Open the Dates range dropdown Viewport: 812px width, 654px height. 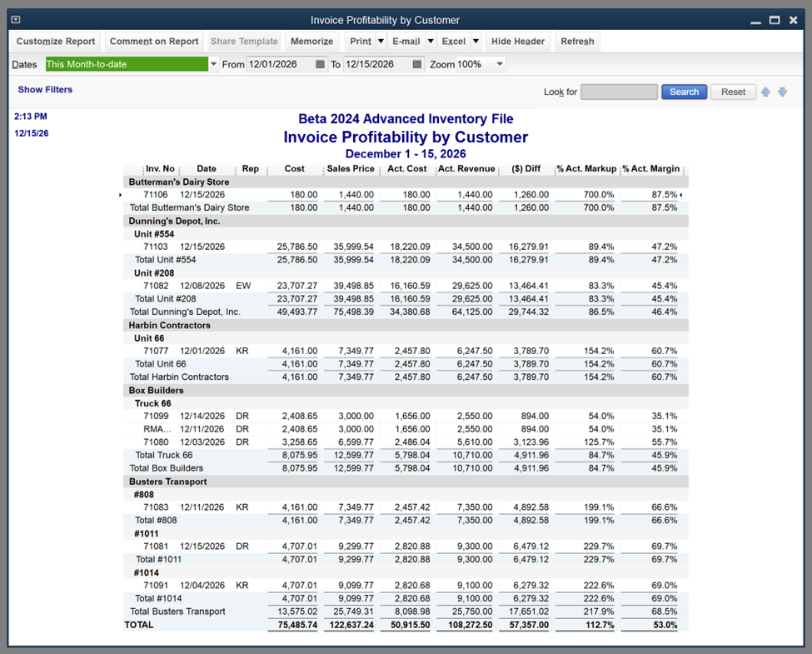213,63
